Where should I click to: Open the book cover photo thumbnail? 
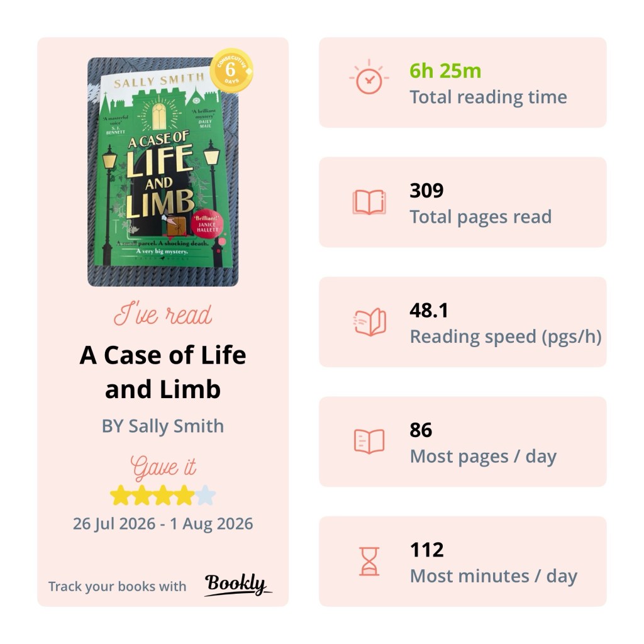[x=163, y=172]
